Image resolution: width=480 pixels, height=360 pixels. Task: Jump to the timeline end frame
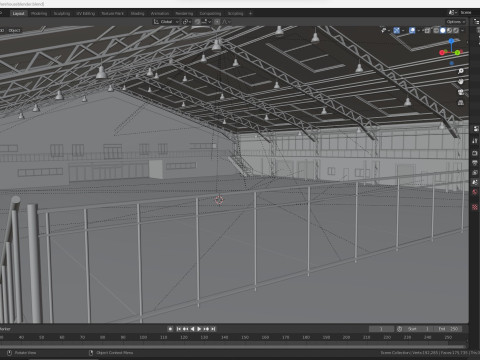pyautogui.click(x=213, y=329)
